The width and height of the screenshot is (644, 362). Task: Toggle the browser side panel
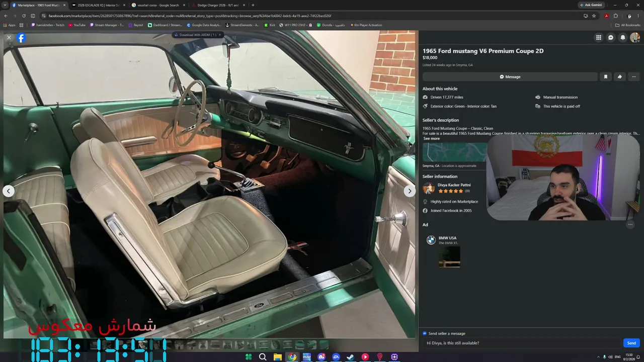coord(33,16)
